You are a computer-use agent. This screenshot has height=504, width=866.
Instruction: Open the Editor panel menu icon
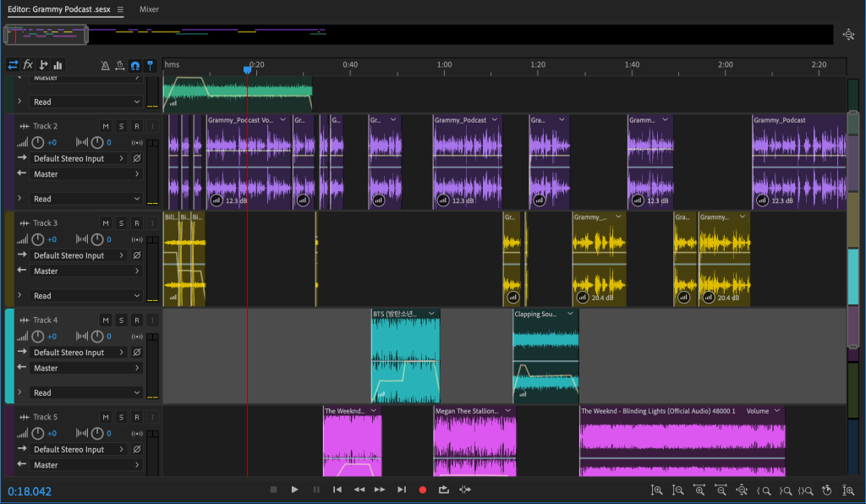pyautogui.click(x=120, y=9)
